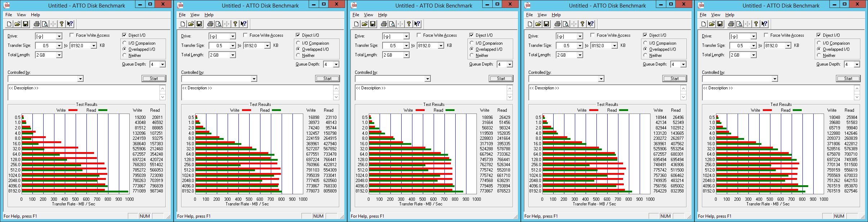Open Total Length dropdown in the rightmost window
The image size is (868, 222).
pos(753,55)
